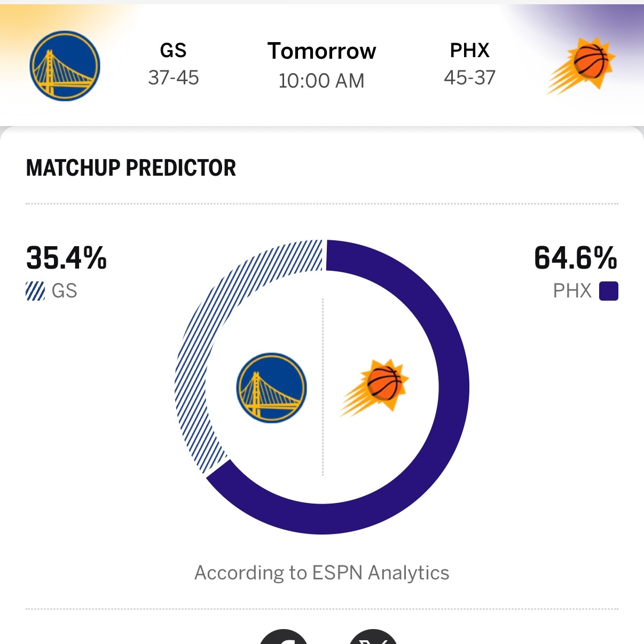
Task: Click the Suns logo inside the donut chart
Action: 375,388
